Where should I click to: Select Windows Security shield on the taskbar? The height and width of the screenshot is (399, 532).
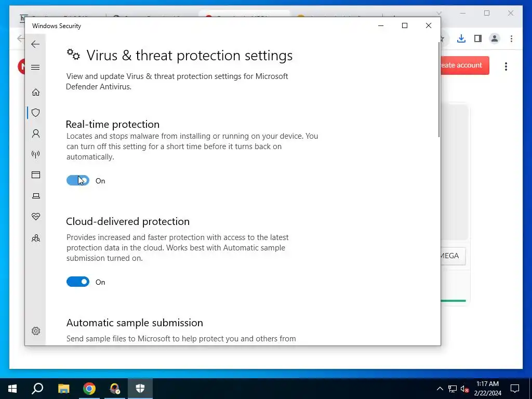[x=140, y=389]
